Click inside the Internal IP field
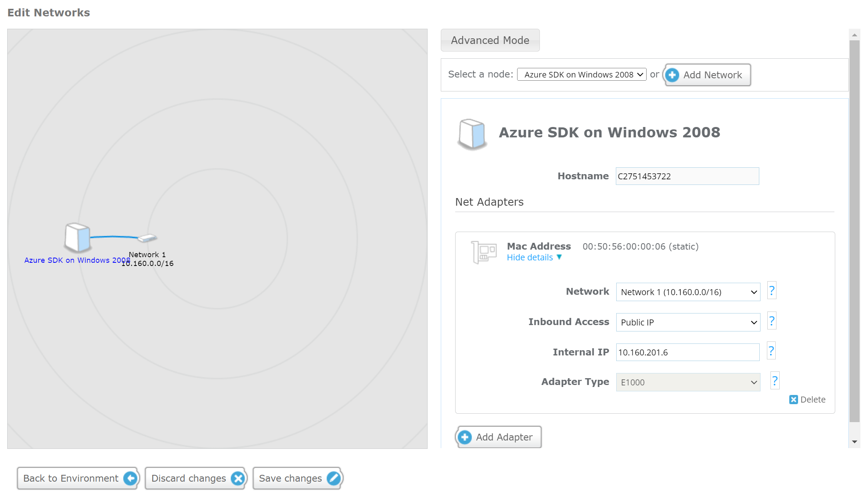Screen dimensions: 868x496 tap(687, 352)
